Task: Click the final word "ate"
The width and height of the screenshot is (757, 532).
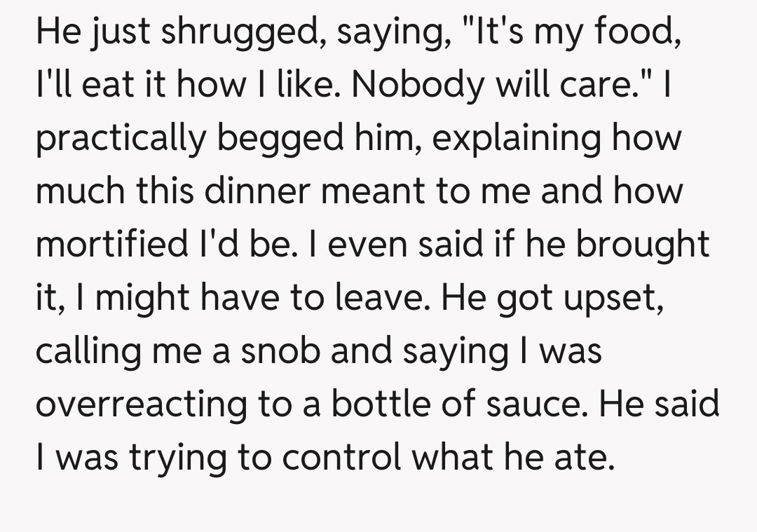Action: pos(585,457)
